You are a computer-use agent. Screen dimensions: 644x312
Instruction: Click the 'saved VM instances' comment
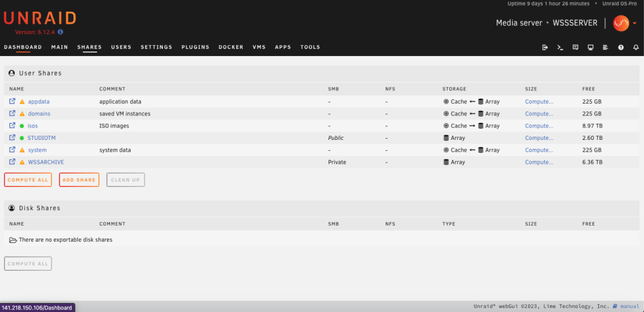125,114
